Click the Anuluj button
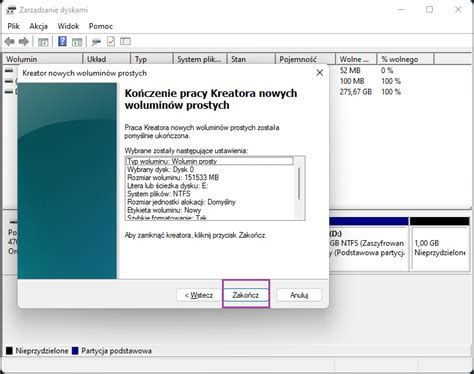This screenshot has height=374, width=474. click(299, 295)
